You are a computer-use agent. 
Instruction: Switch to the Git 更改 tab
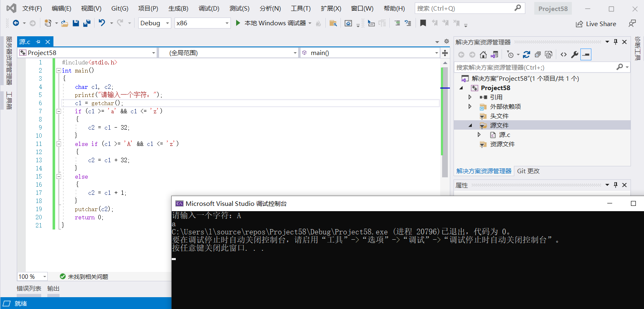coord(528,171)
